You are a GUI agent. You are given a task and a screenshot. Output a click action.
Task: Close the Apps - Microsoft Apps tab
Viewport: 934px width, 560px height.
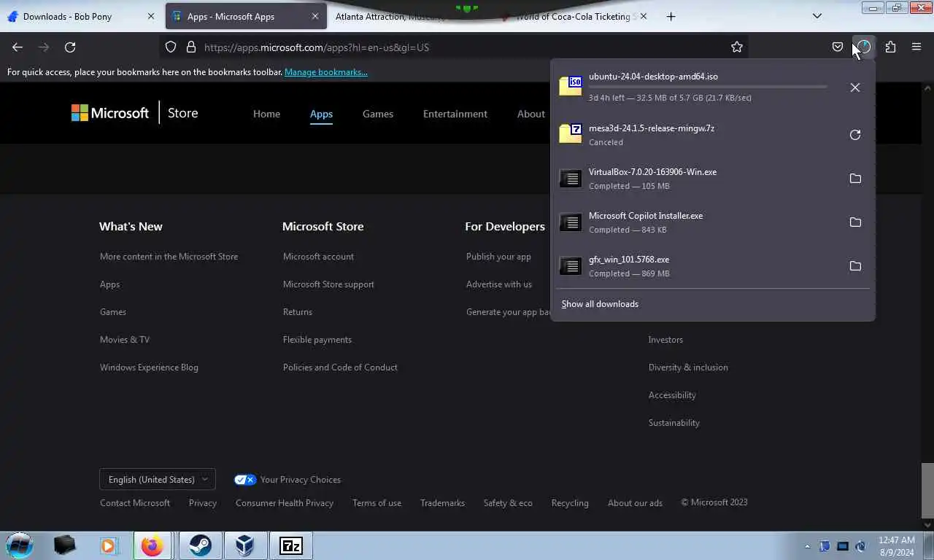315,16
